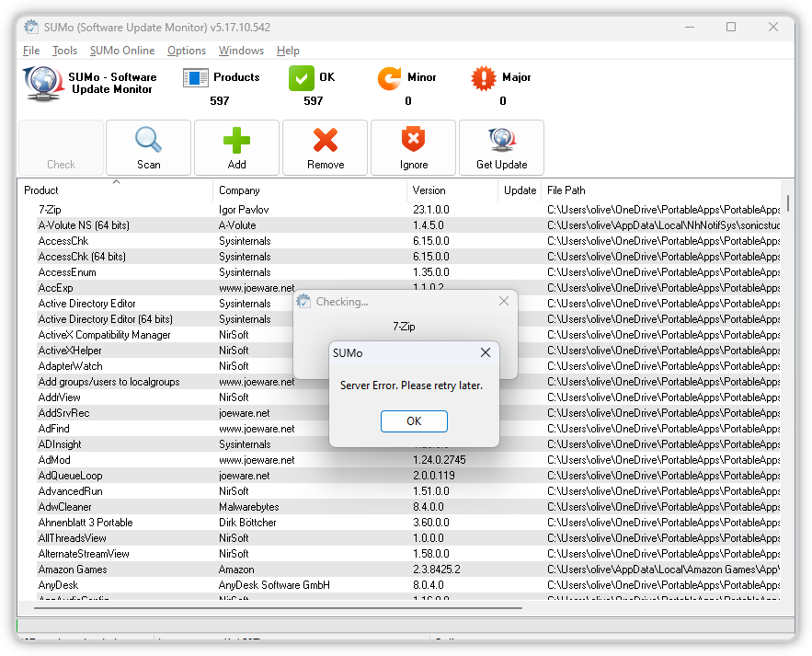Sort the list by Update column header
The height and width of the screenshot is (656, 812).
520,190
